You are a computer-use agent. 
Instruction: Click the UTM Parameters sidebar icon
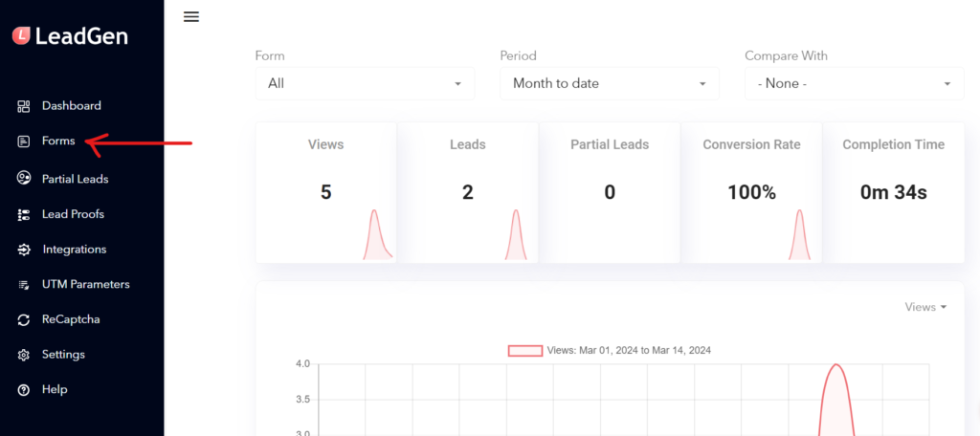tap(23, 285)
